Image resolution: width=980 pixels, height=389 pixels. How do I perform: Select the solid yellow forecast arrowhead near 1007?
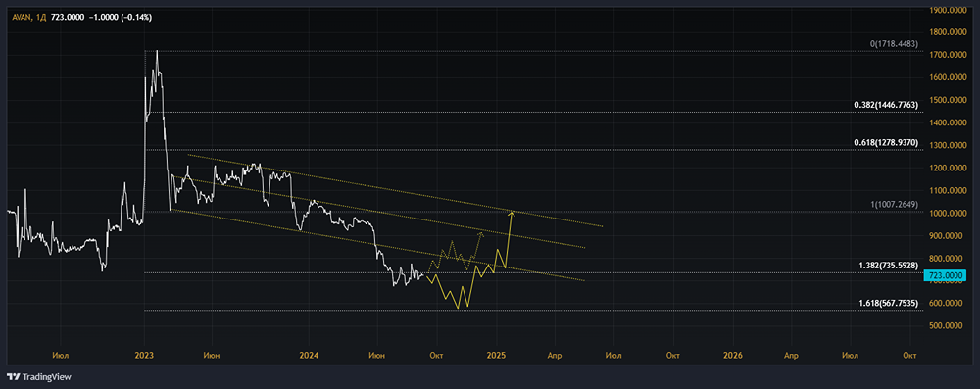point(512,215)
